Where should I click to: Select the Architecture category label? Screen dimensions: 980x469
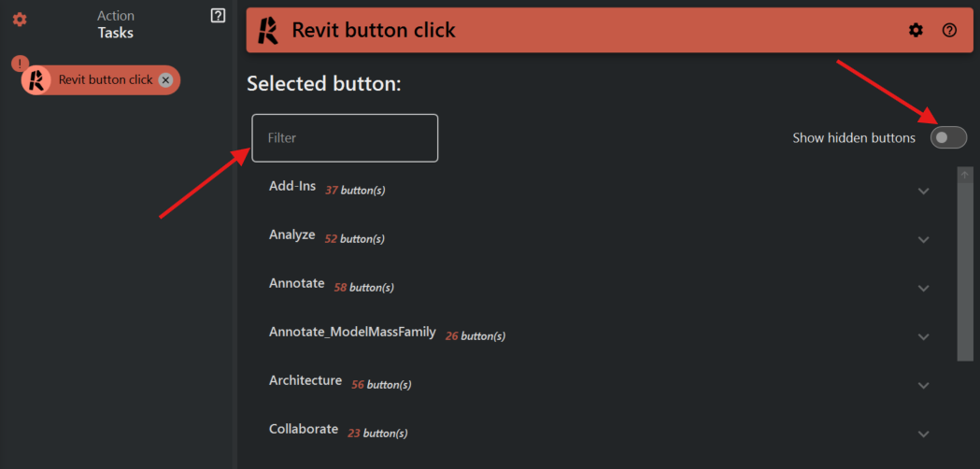[305, 380]
